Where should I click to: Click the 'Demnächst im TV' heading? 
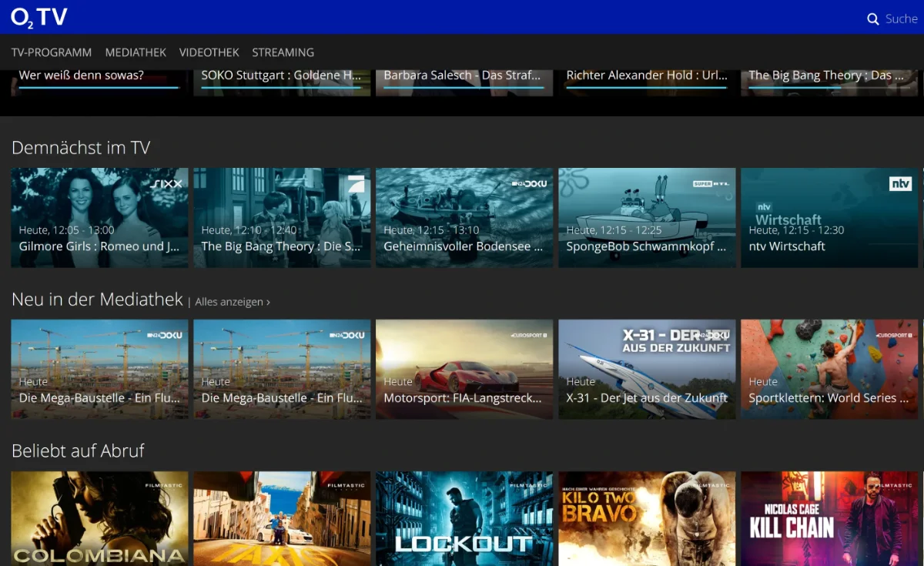tap(81, 148)
